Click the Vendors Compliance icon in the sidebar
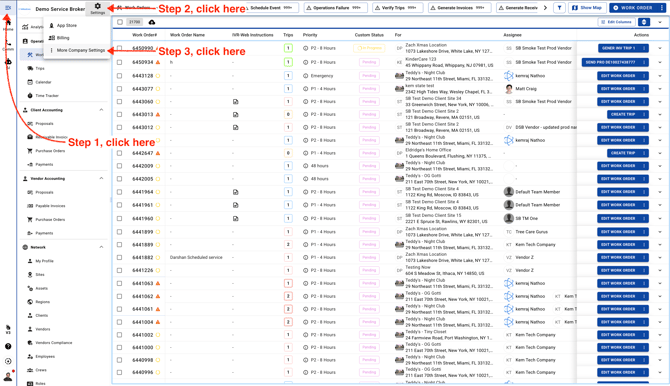Image resolution: width=670 pixels, height=386 pixels. [x=30, y=343]
